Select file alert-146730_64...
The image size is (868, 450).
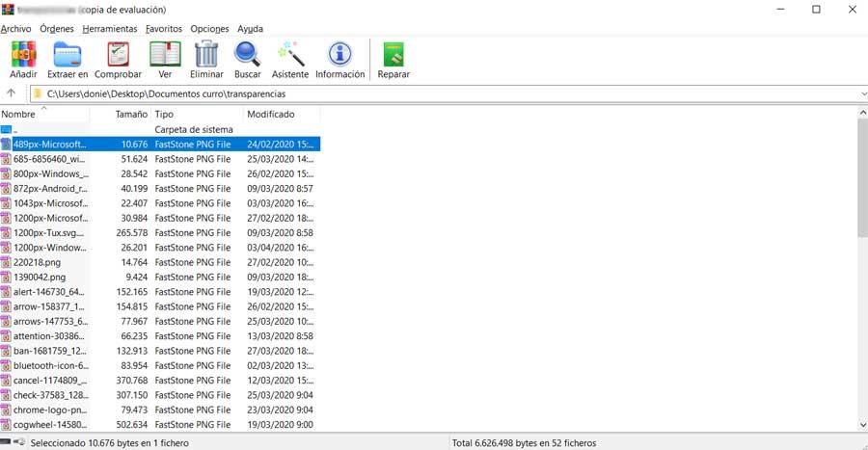(49, 292)
